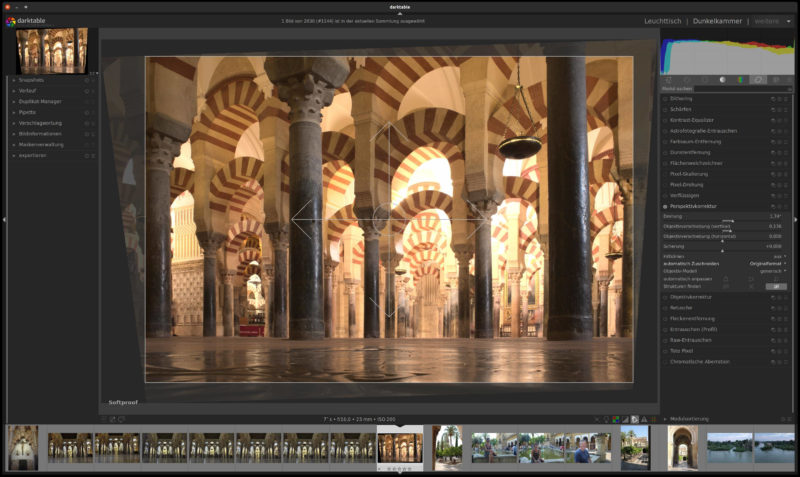Viewport: 800px width, 477px height.
Task: Switch to Dunkelkammer view
Action: tap(717, 21)
